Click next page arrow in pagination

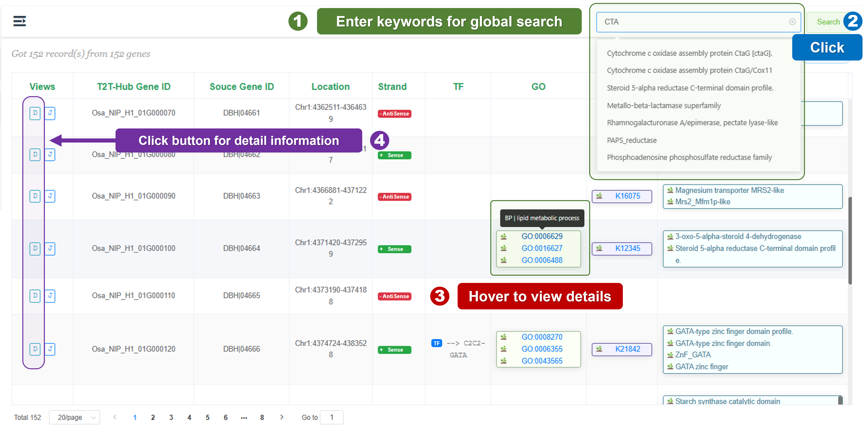coord(282,417)
